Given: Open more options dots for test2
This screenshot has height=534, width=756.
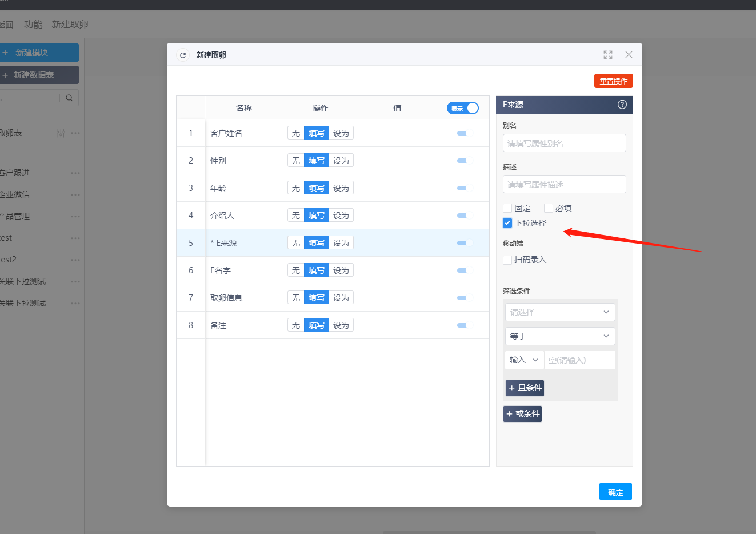Looking at the screenshot, I should pos(75,260).
